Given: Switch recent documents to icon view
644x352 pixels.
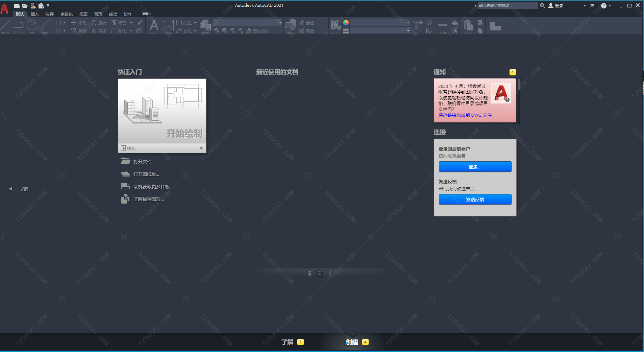Looking at the screenshot, I should pyautogui.click(x=309, y=273).
